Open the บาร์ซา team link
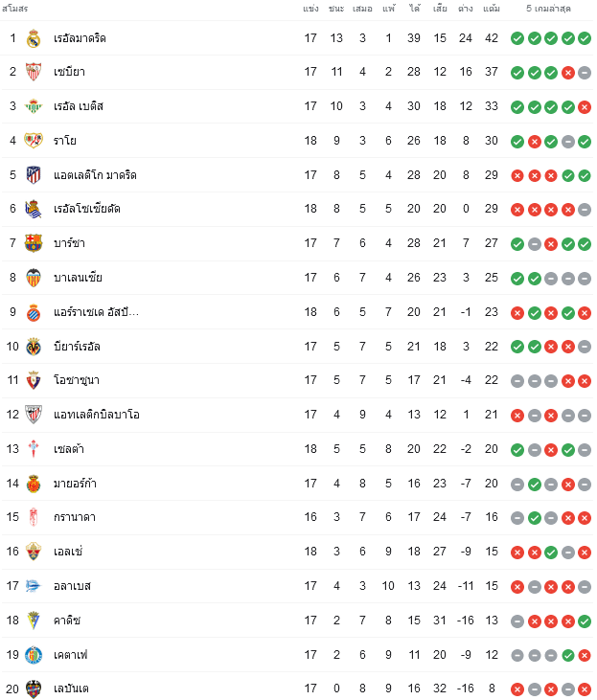597x700 pixels. point(69,243)
